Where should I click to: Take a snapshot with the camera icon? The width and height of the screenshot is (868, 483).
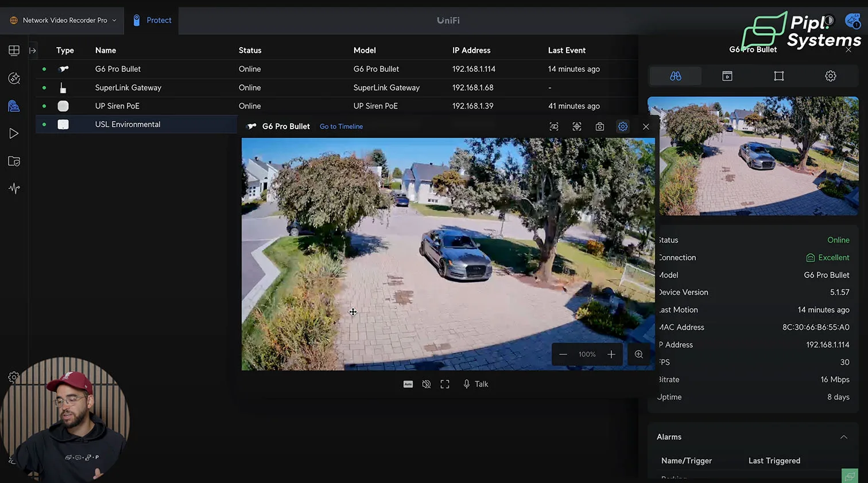(x=600, y=127)
